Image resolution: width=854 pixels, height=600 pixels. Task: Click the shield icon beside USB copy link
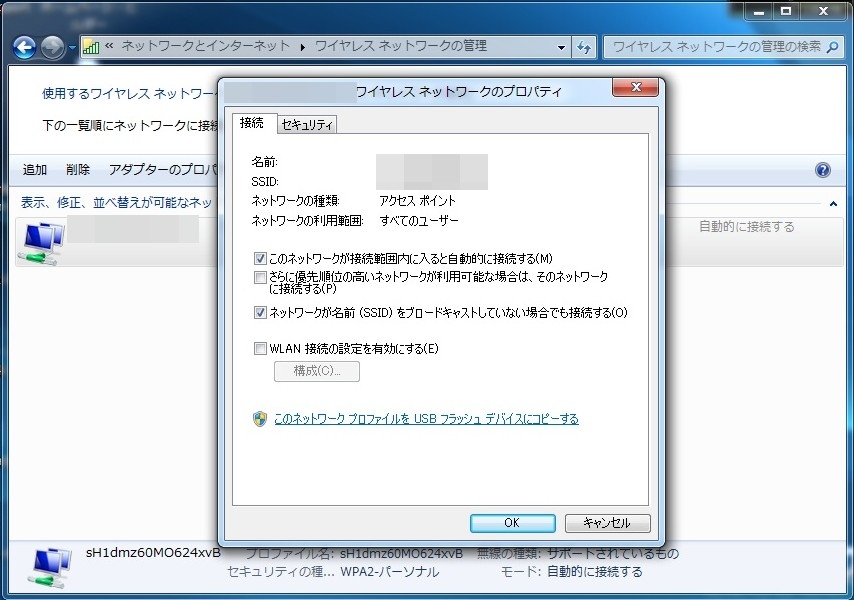click(x=260, y=419)
